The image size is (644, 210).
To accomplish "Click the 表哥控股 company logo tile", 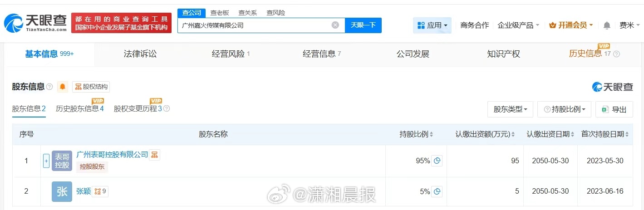I will pos(62,161).
